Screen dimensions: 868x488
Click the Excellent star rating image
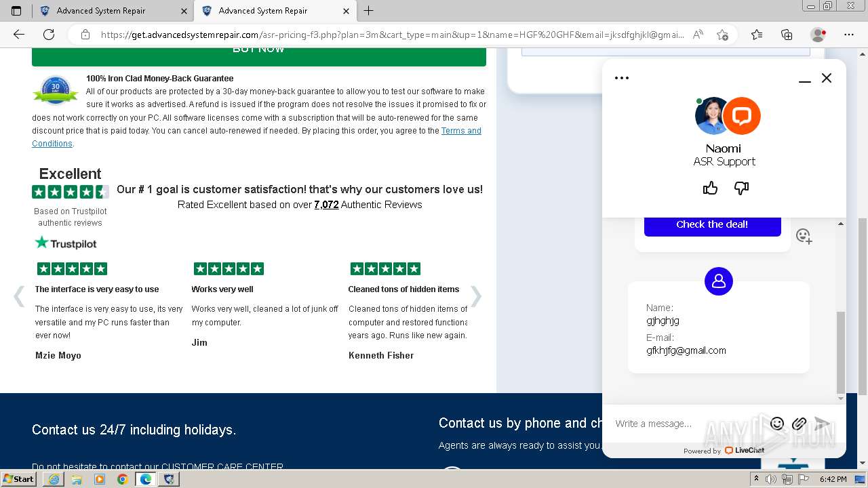pos(71,192)
